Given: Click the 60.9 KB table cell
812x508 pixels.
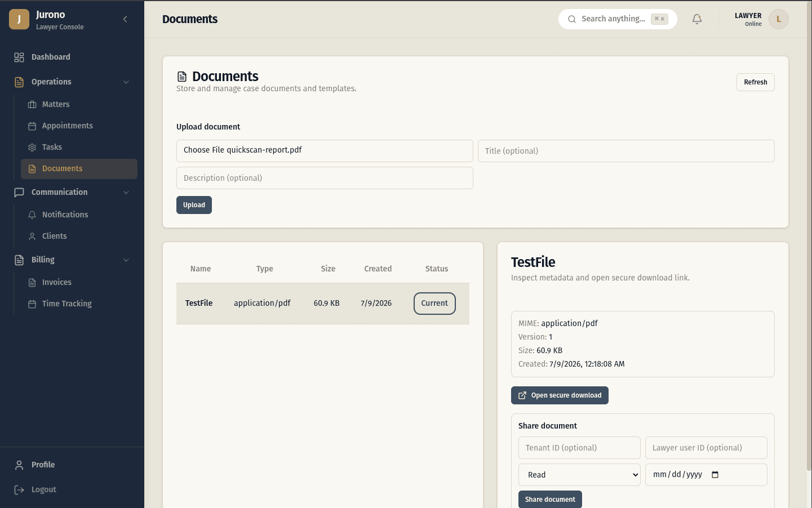Looking at the screenshot, I should pyautogui.click(x=327, y=303).
